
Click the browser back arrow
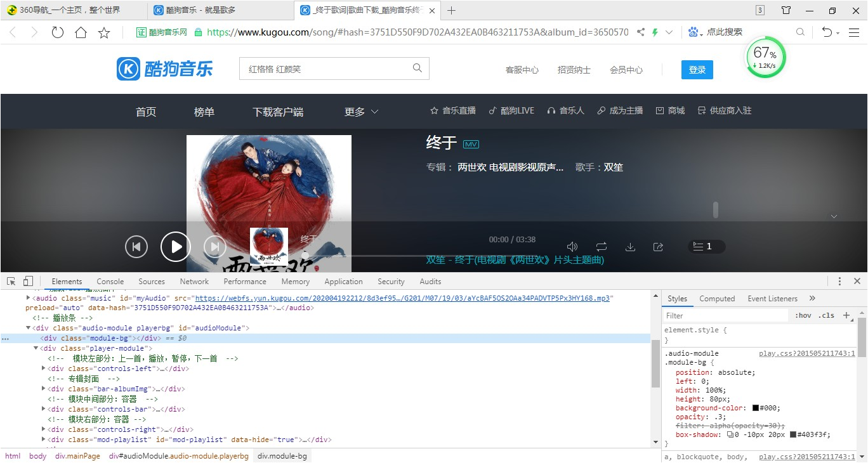click(13, 32)
